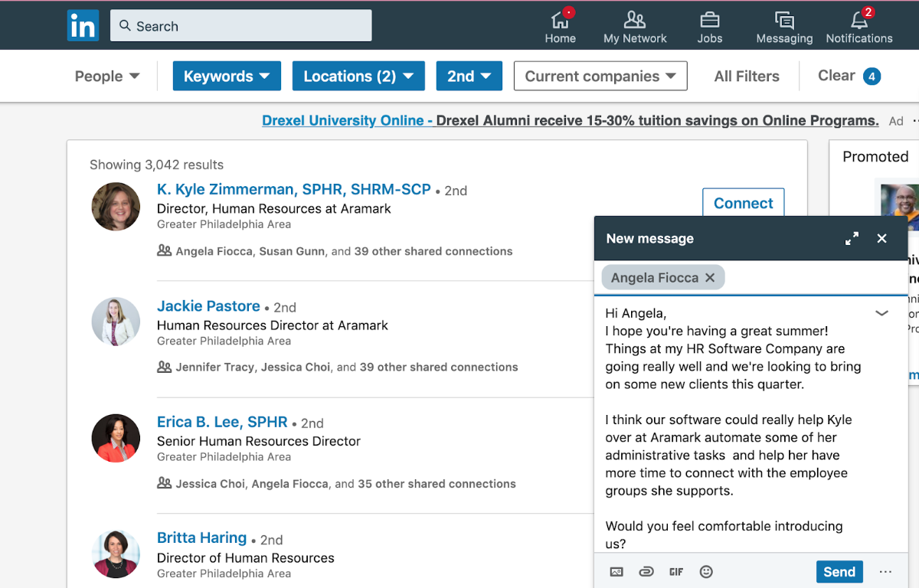Open Erica B. Lee's profile name
919x588 pixels.
coord(222,422)
